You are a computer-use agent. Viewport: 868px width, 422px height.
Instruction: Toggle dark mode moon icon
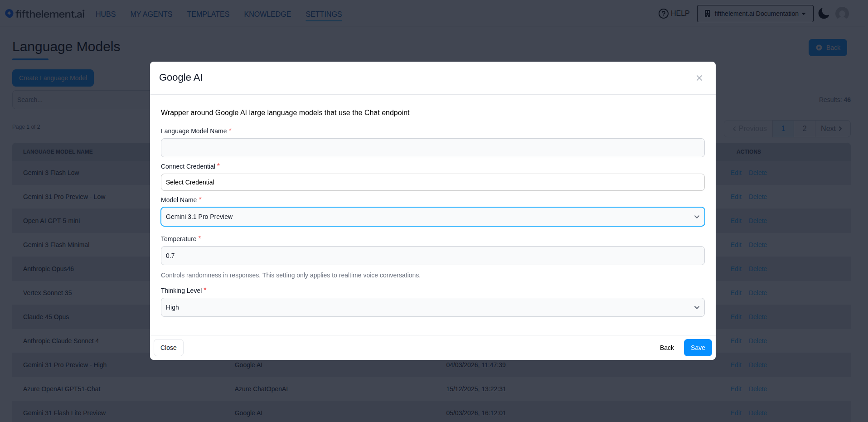coord(824,14)
